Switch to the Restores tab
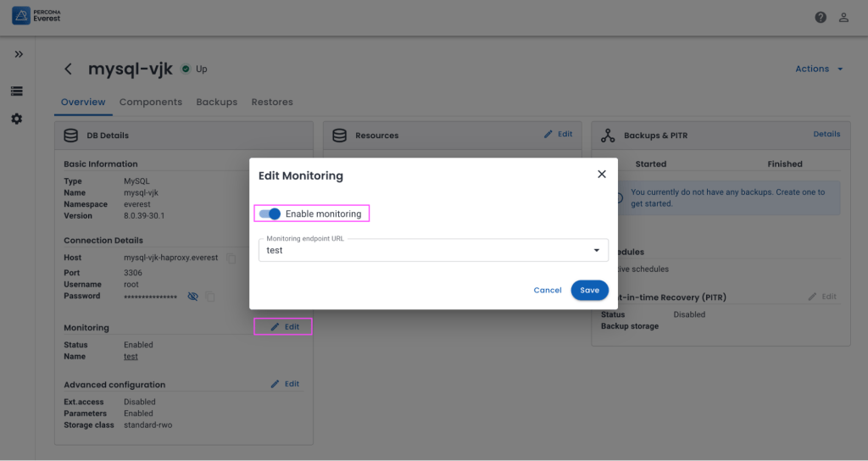868x461 pixels. click(272, 102)
